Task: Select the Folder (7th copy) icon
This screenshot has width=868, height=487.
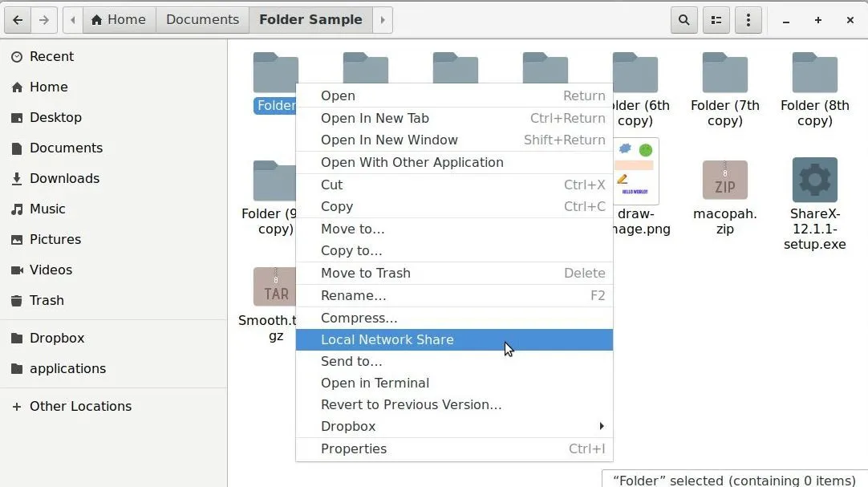Action: 724,74
